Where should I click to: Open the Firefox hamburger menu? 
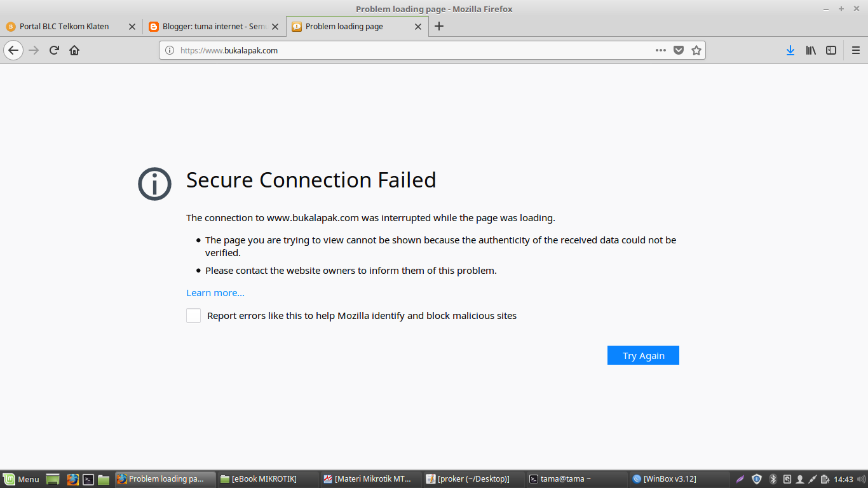(855, 50)
